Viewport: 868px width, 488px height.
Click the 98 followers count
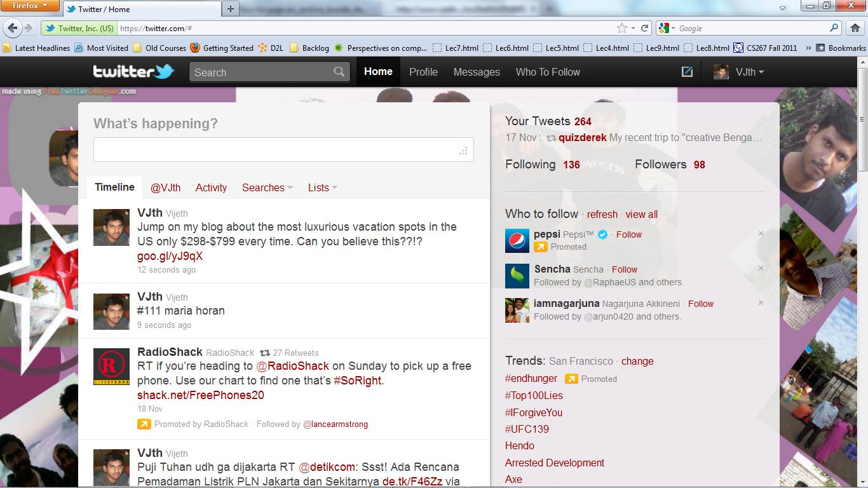coord(700,165)
